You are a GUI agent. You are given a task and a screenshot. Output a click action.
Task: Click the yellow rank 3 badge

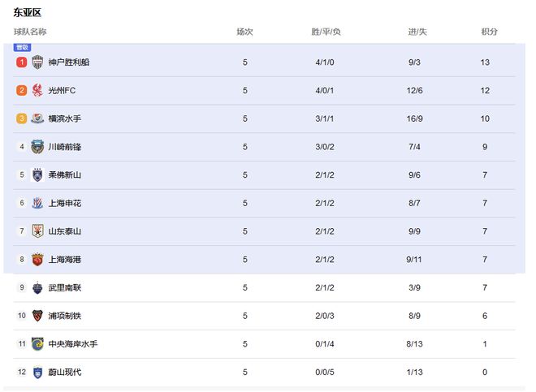tap(22, 118)
